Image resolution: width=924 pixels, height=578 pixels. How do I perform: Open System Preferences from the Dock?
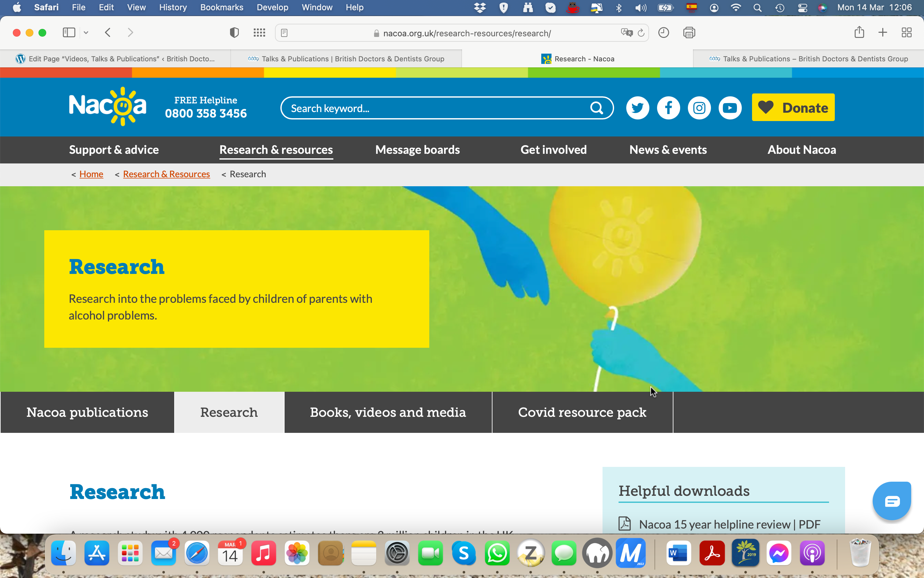(x=397, y=553)
